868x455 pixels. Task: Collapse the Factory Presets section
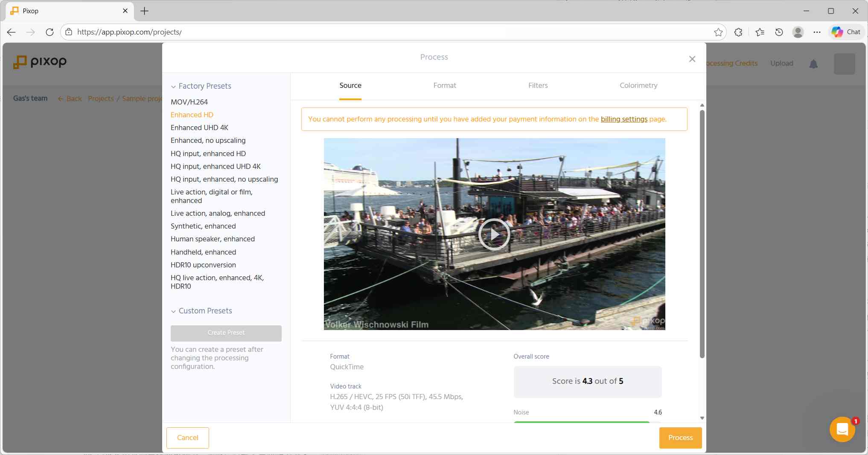173,87
